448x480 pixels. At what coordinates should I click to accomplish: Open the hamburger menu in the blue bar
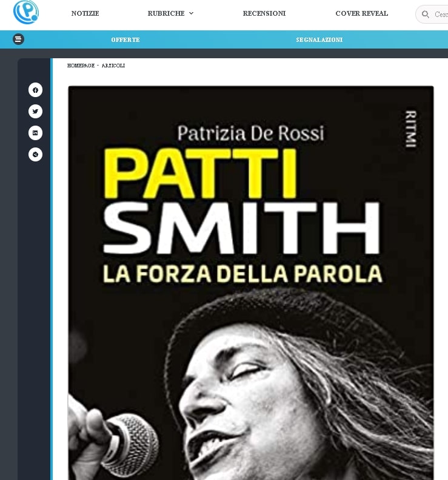coord(18,39)
